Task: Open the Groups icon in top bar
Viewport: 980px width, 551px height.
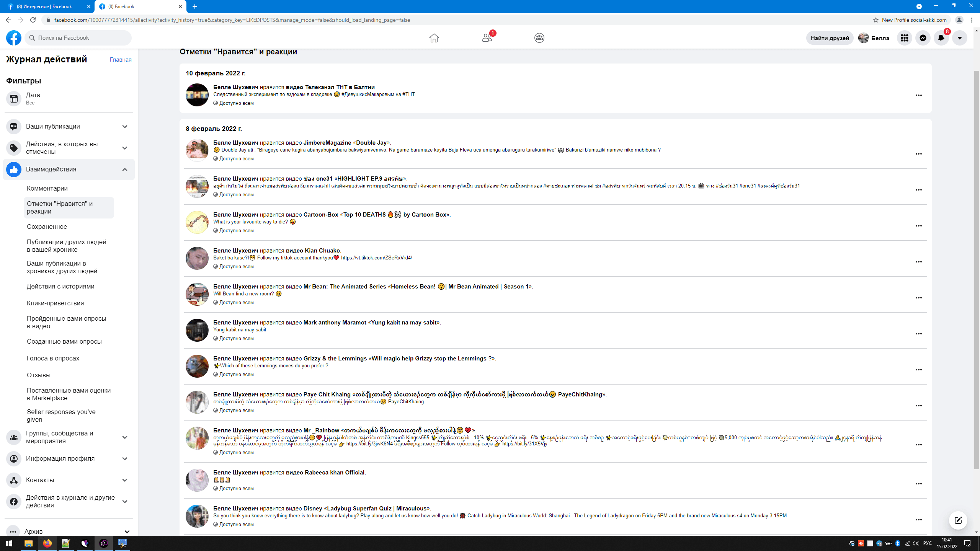Action: click(x=539, y=38)
